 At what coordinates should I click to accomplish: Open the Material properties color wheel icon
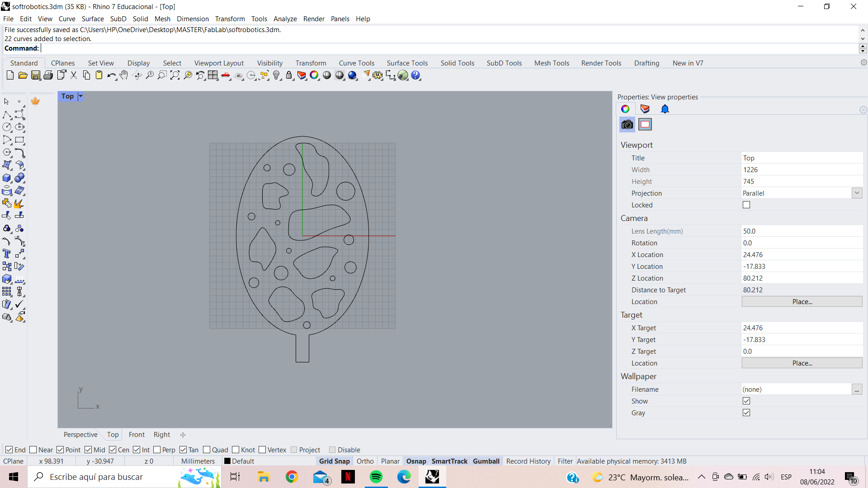click(625, 109)
